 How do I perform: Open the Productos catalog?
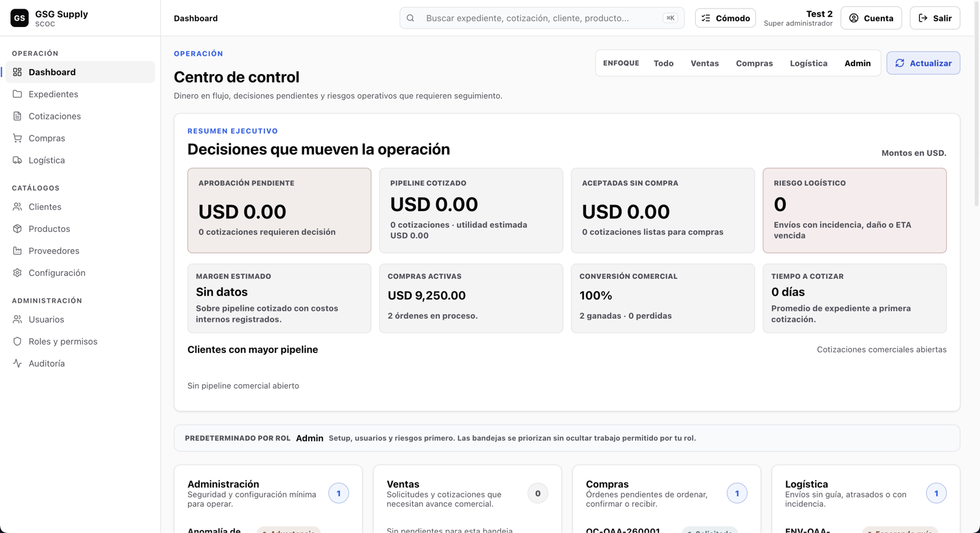[80, 229]
